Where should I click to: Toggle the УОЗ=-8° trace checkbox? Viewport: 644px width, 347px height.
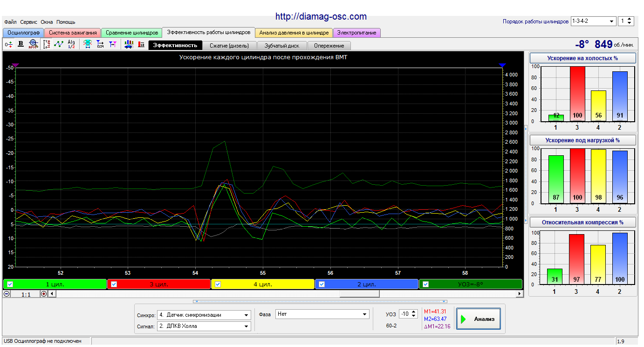[425, 284]
